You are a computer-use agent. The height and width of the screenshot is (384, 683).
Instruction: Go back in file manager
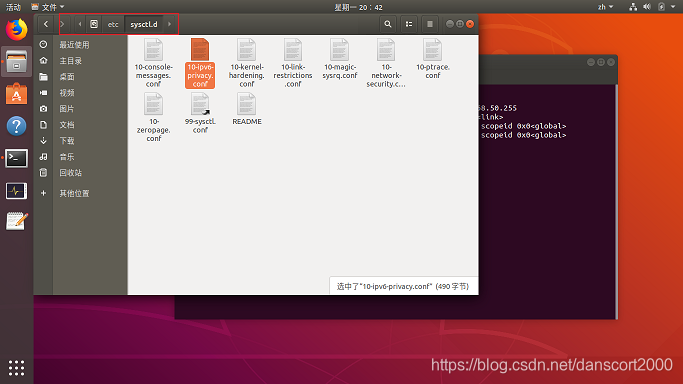pyautogui.click(x=46, y=24)
